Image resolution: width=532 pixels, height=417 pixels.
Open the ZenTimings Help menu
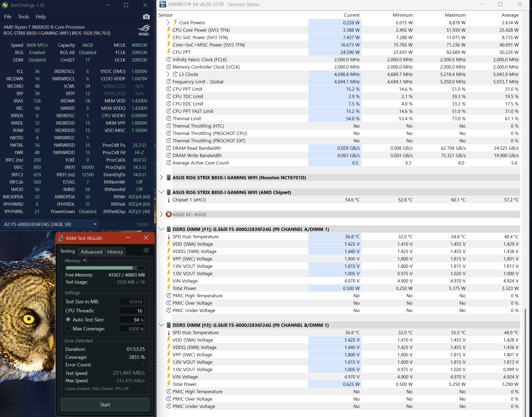[x=41, y=17]
